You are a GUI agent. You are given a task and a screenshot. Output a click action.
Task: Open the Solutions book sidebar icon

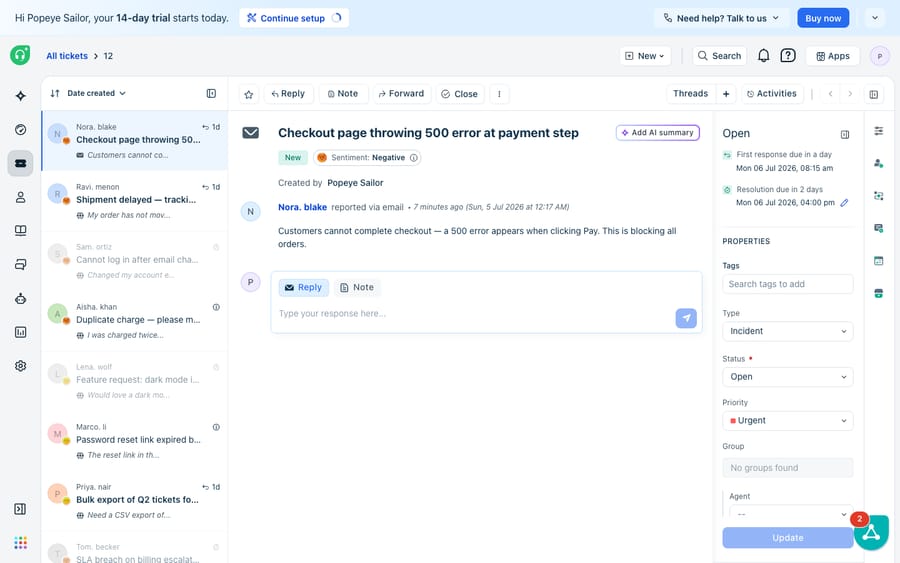[x=21, y=231]
